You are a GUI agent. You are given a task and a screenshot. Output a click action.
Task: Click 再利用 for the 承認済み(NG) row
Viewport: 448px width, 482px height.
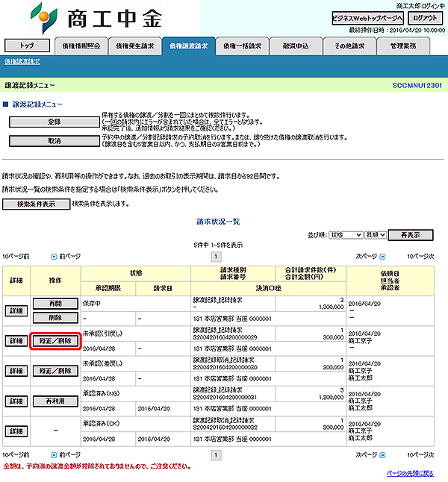[55, 401]
